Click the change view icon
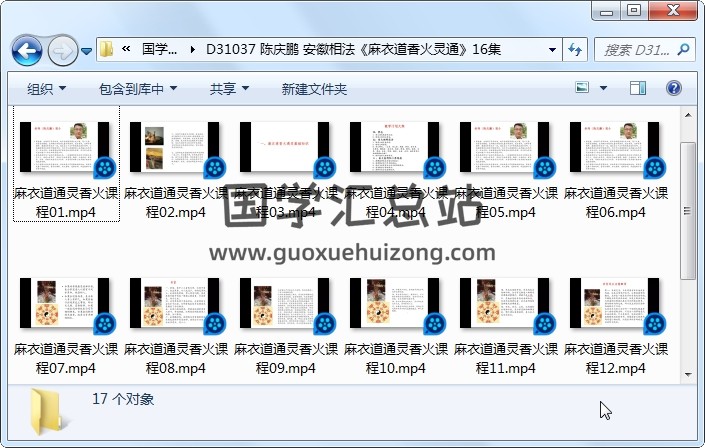Image resolution: width=705 pixels, height=448 pixels. click(583, 89)
